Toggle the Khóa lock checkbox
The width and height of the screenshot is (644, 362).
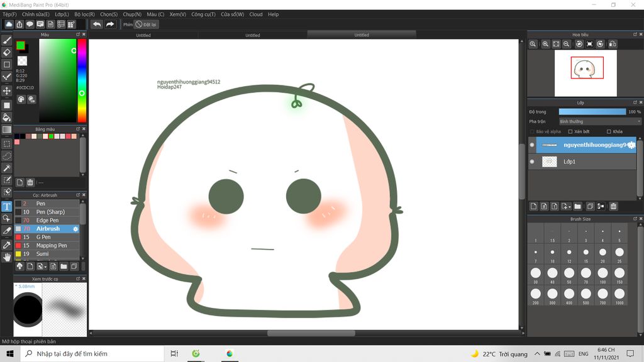609,132
